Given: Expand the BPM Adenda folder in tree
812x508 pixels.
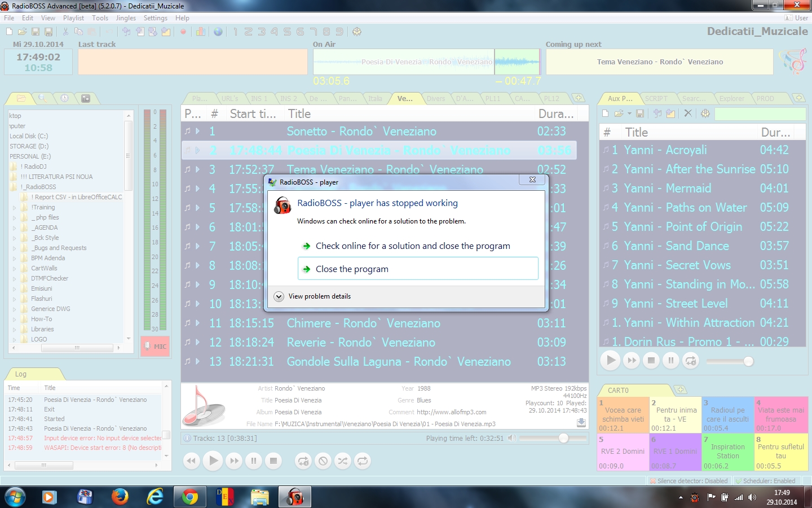Looking at the screenshot, I should coord(15,258).
